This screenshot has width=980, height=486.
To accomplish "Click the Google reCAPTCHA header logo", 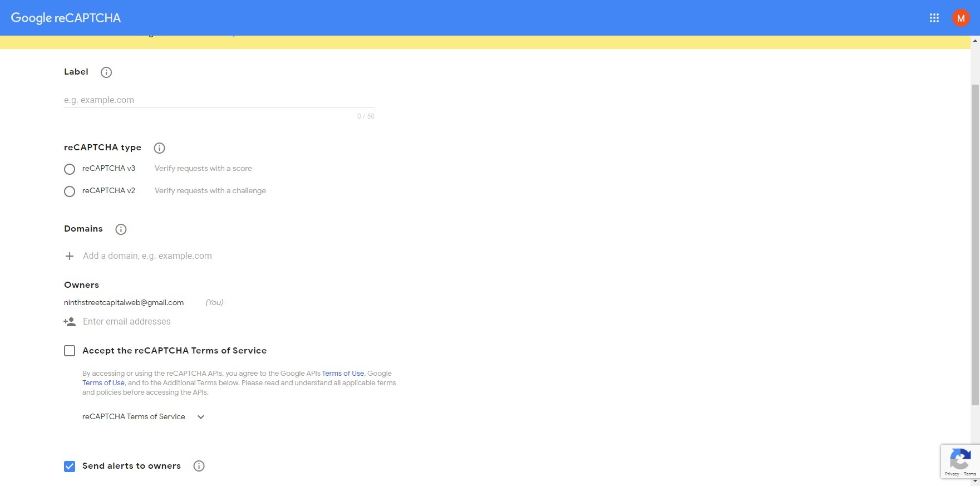I will click(x=66, y=18).
